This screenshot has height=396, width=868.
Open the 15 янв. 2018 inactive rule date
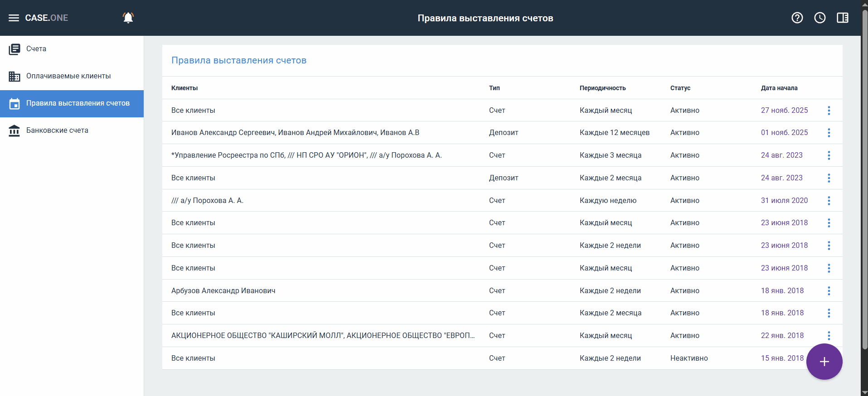(x=782, y=358)
